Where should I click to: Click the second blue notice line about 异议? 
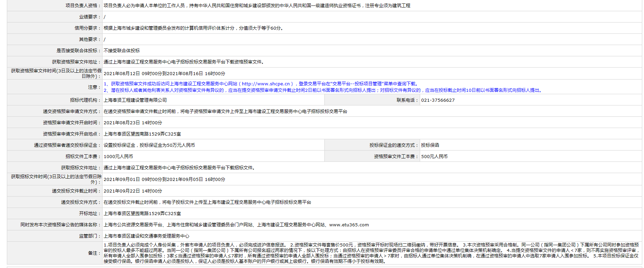pyautogui.click(x=323, y=90)
